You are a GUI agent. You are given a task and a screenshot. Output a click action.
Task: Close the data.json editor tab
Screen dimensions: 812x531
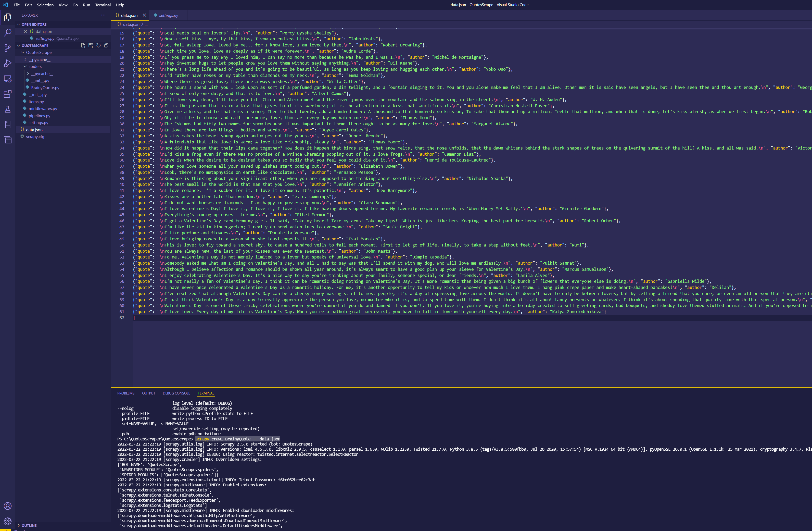144,15
